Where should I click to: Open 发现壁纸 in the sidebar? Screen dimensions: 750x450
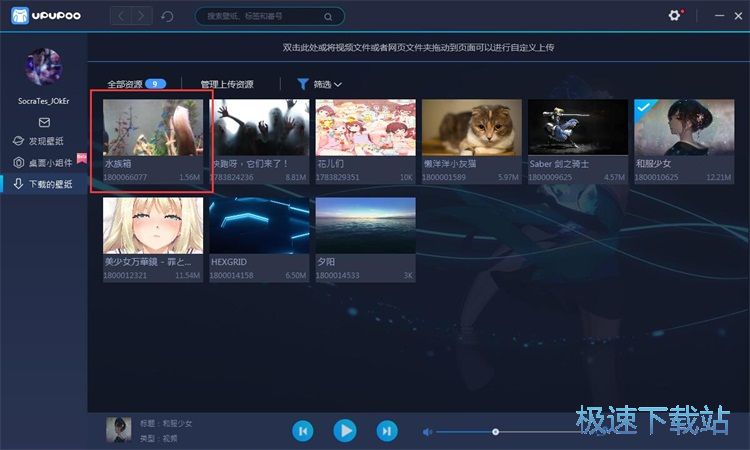pyautogui.click(x=39, y=141)
